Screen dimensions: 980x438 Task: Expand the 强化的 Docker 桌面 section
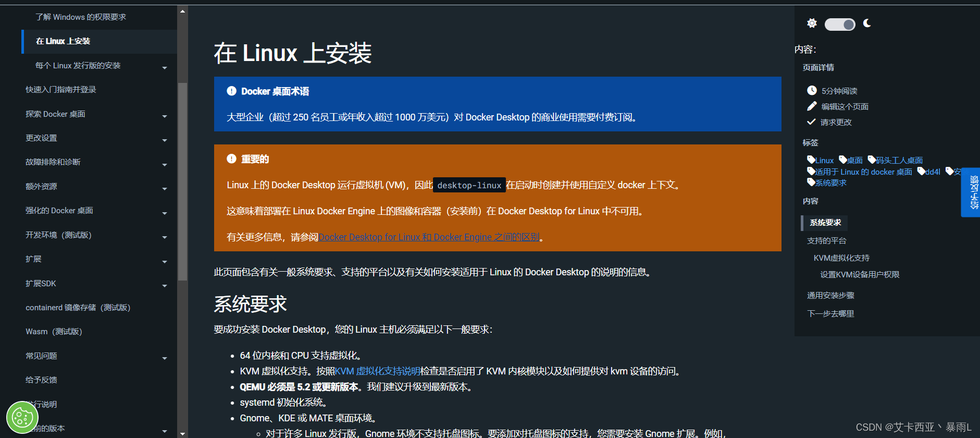(x=165, y=213)
